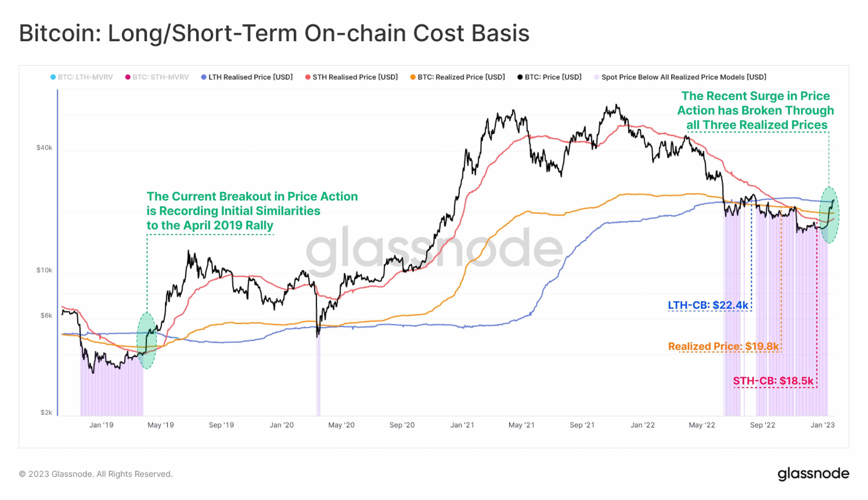Click the glassnode logo in bottom-right corner
The image size is (868, 500).
(813, 473)
